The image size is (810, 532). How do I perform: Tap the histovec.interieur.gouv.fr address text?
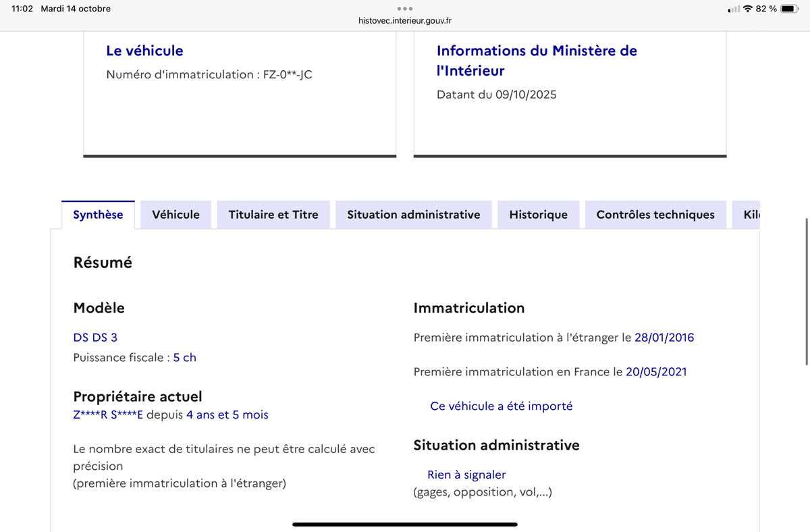(405, 21)
